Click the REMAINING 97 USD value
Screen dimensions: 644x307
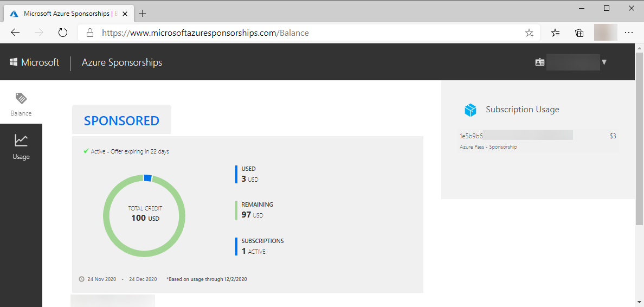[x=252, y=215]
